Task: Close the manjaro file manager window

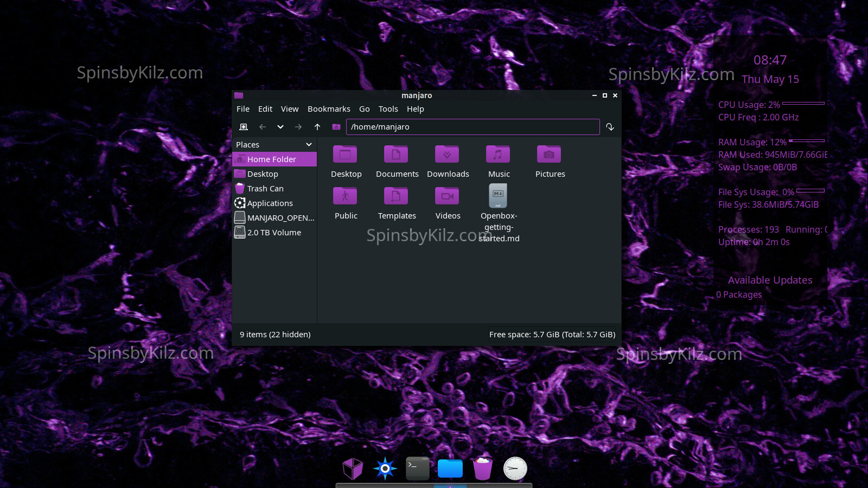Action: [615, 95]
